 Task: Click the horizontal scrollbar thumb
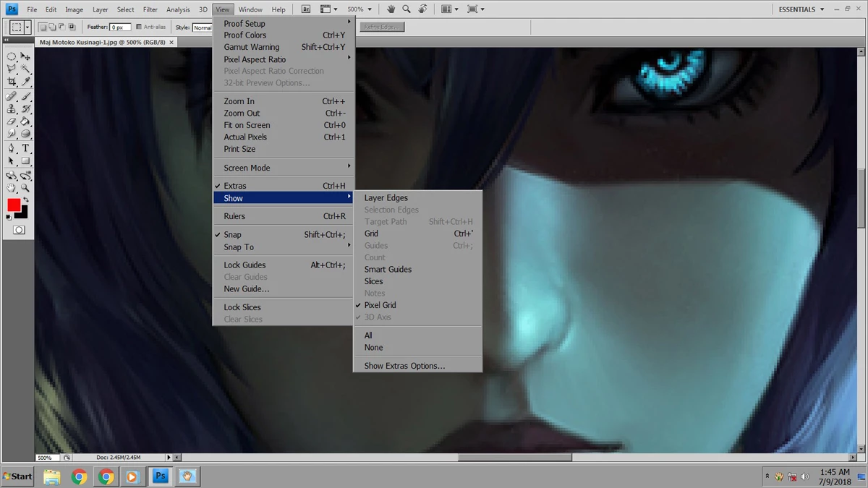coord(515,458)
